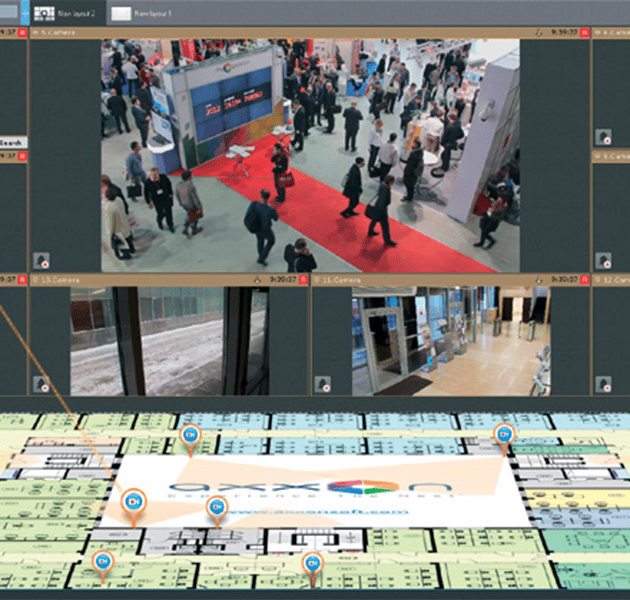Click the New layout 2 camera-grid thumbnail icon
The image size is (630, 600).
click(44, 13)
